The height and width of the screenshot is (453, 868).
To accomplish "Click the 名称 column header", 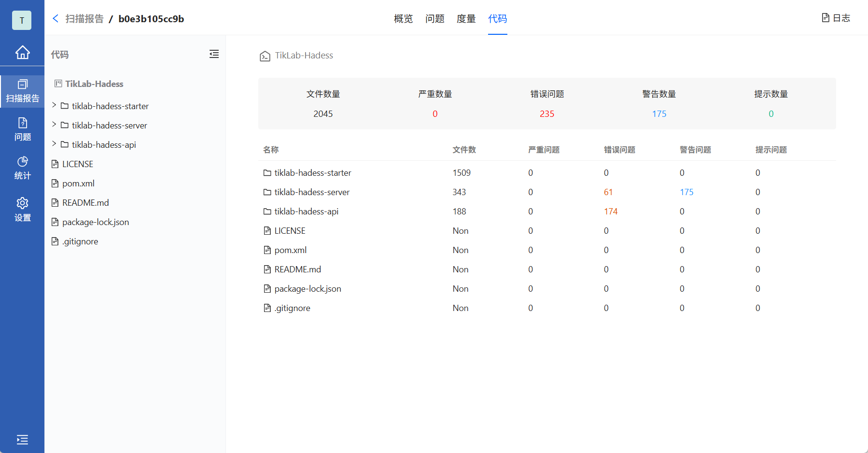I will (x=271, y=150).
